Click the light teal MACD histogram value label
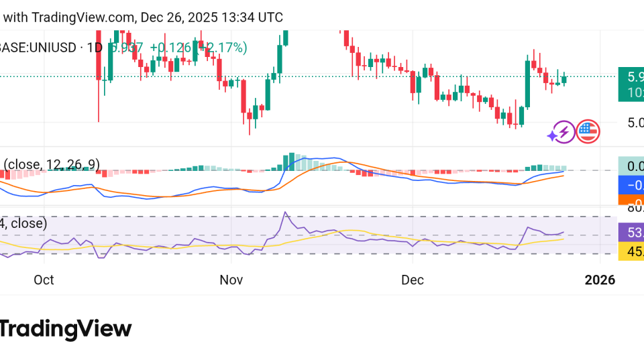The image size is (644, 362). [x=631, y=166]
